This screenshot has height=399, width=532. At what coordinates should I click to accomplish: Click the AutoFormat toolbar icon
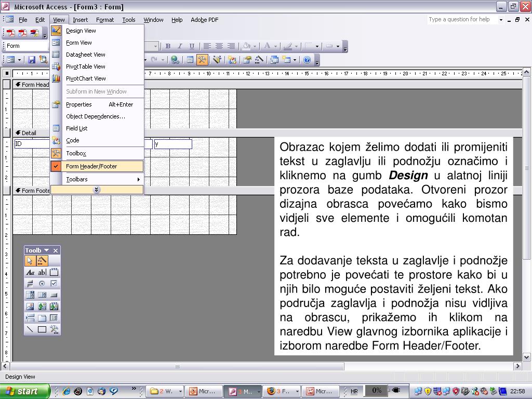(217, 60)
